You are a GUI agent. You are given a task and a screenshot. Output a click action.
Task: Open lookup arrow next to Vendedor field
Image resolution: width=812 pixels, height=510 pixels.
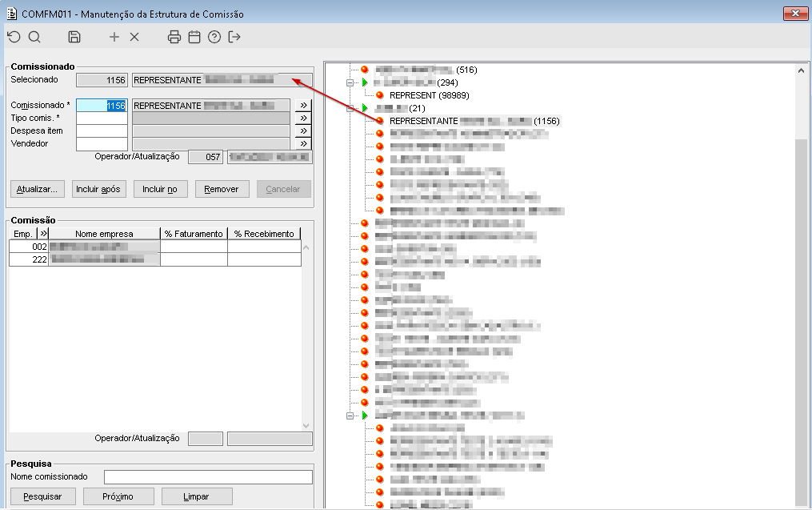coord(303,143)
